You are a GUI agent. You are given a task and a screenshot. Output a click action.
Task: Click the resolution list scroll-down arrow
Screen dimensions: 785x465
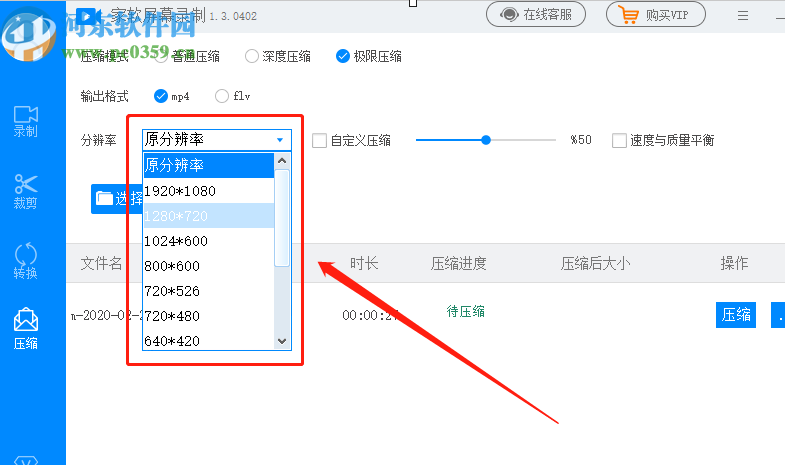[282, 341]
